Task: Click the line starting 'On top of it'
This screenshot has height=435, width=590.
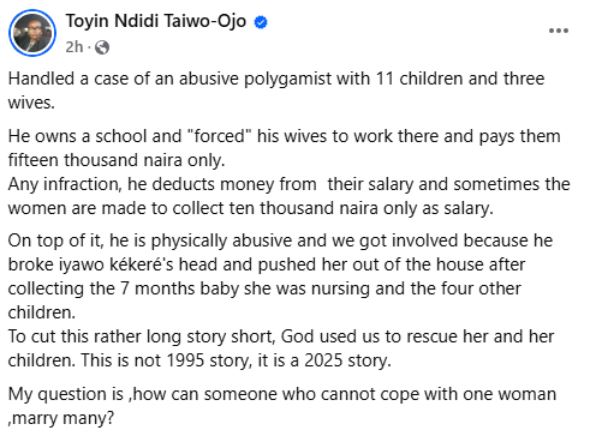Action: pyautogui.click(x=280, y=241)
